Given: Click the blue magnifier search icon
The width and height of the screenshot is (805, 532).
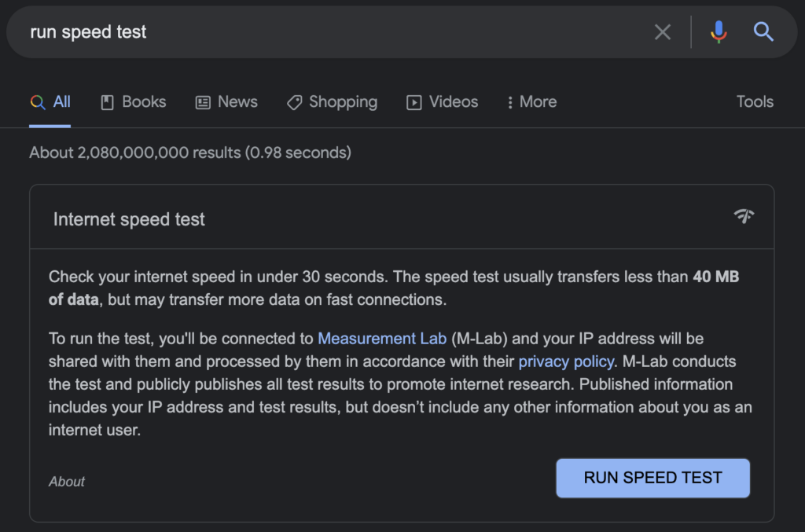Looking at the screenshot, I should click(763, 32).
